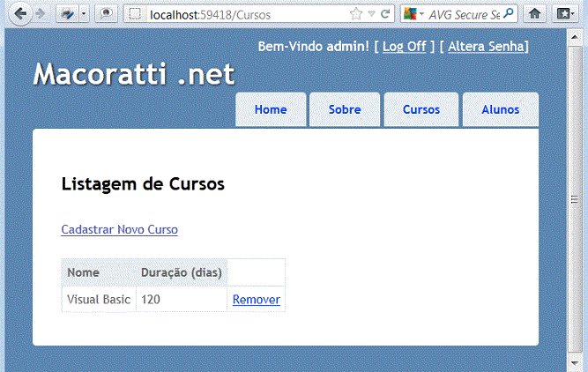Click the scrollbar up arrow
The height and width of the screenshot is (372, 588).
click(x=575, y=37)
